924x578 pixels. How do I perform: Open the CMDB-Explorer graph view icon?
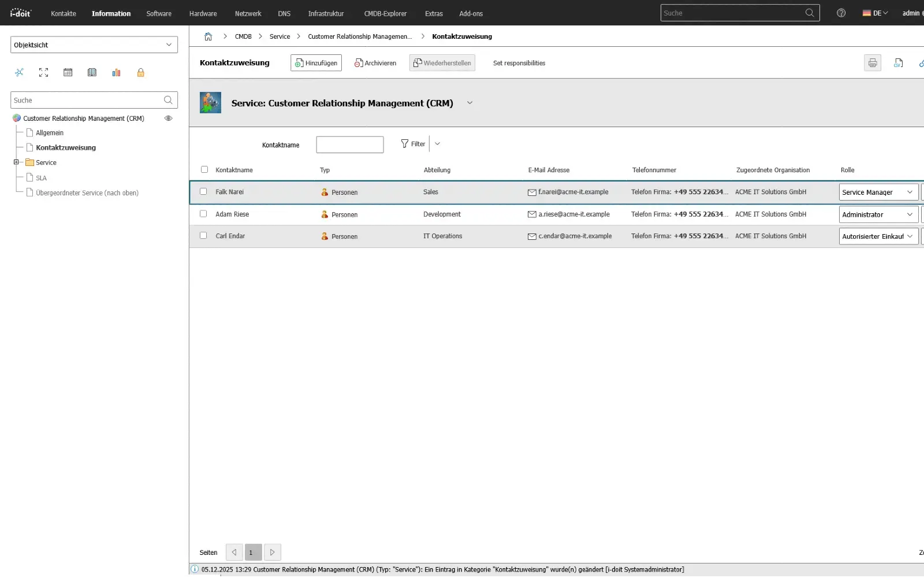20,72
